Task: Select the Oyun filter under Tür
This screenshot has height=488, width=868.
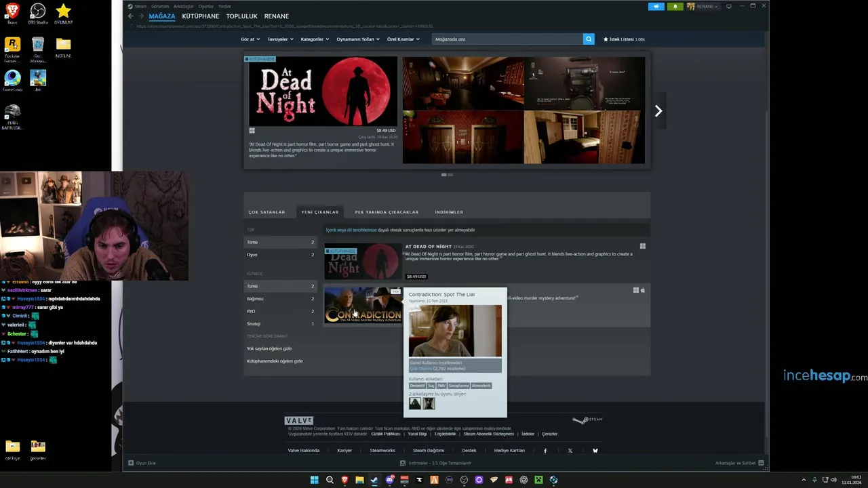Action: [x=280, y=255]
